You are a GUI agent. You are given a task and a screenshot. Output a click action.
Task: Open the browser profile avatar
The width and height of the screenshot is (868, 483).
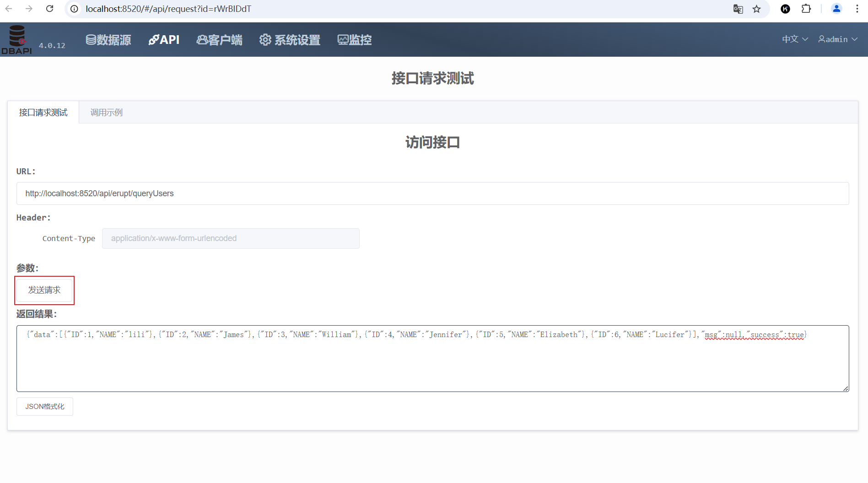click(x=836, y=9)
